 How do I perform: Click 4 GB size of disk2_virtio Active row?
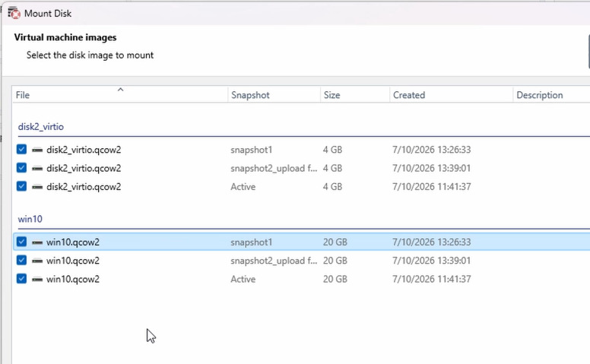click(x=332, y=186)
